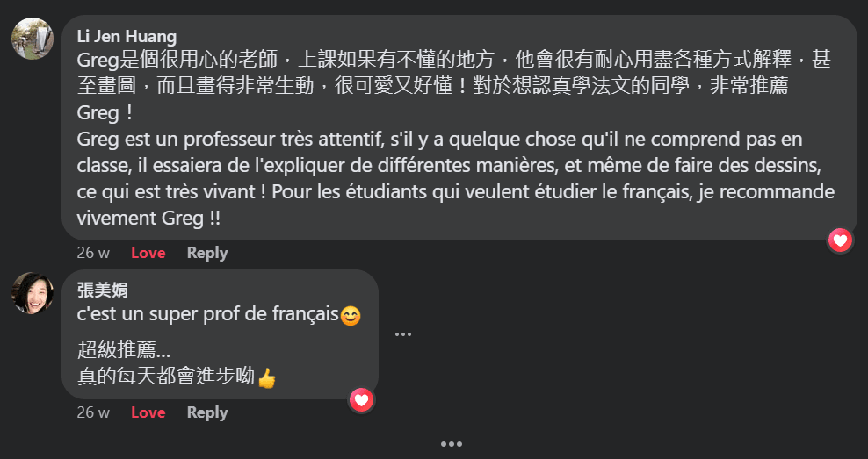Click the heart reaction on Li Jen Huang's comment

840,240
